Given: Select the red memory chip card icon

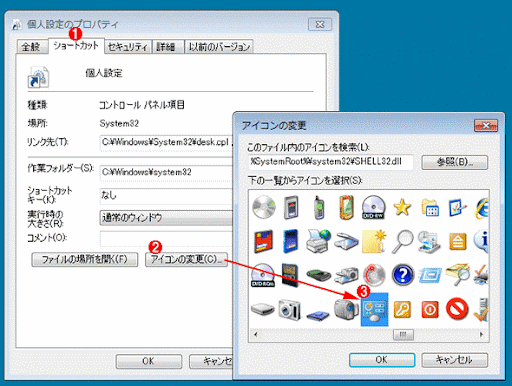Looking at the screenshot, I should pos(264,241).
